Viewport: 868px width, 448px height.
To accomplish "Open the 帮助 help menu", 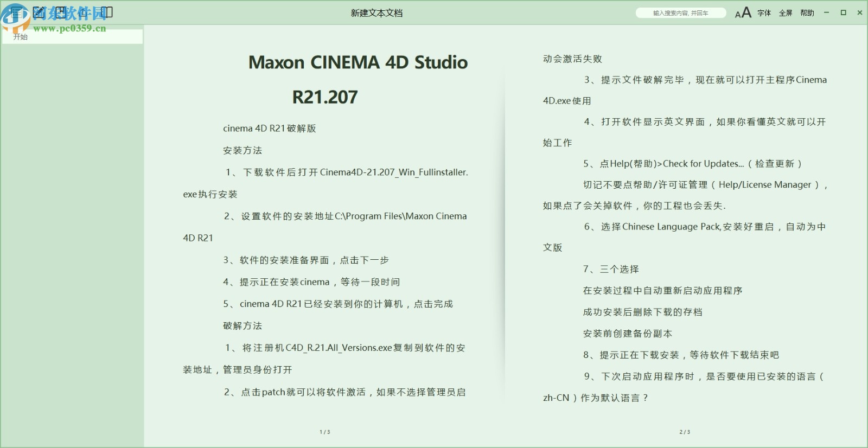I will pos(807,13).
